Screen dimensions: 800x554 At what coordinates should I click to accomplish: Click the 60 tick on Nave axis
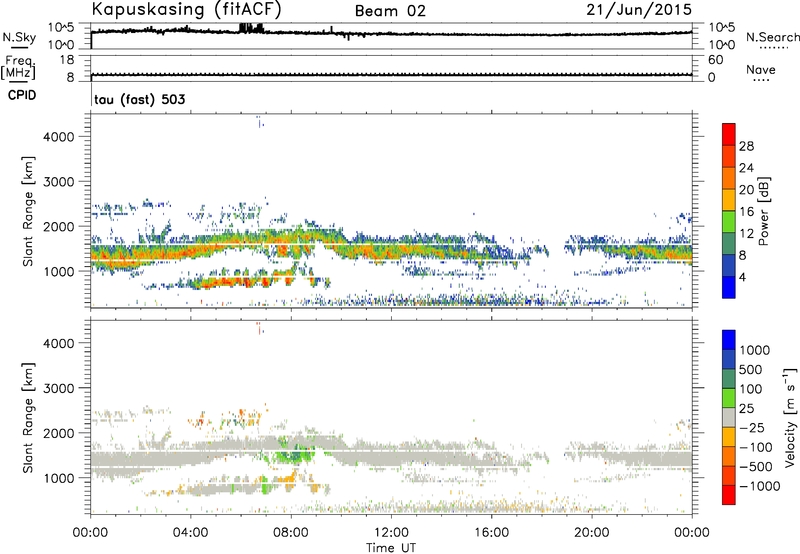(715, 60)
